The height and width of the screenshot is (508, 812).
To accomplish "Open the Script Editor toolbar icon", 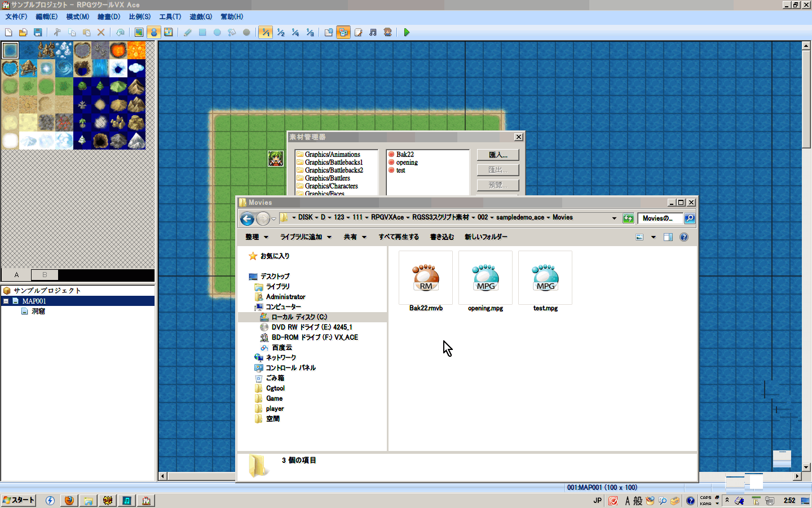I will coord(358,33).
